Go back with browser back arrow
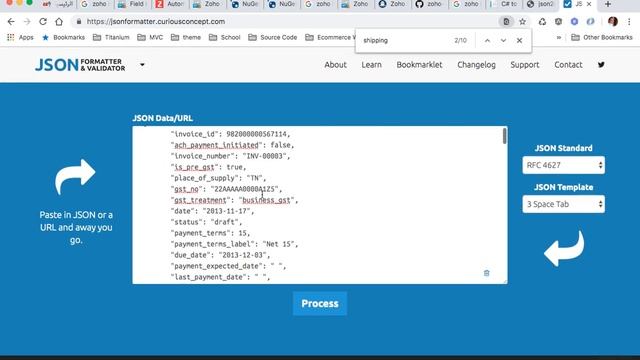 (x=11, y=22)
